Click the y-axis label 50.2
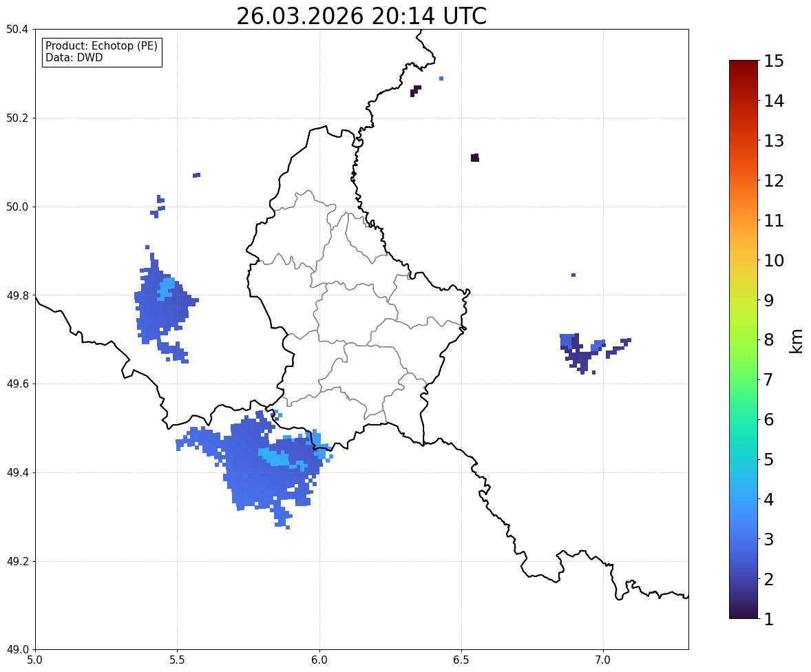The width and height of the screenshot is (811, 672). tap(17, 118)
